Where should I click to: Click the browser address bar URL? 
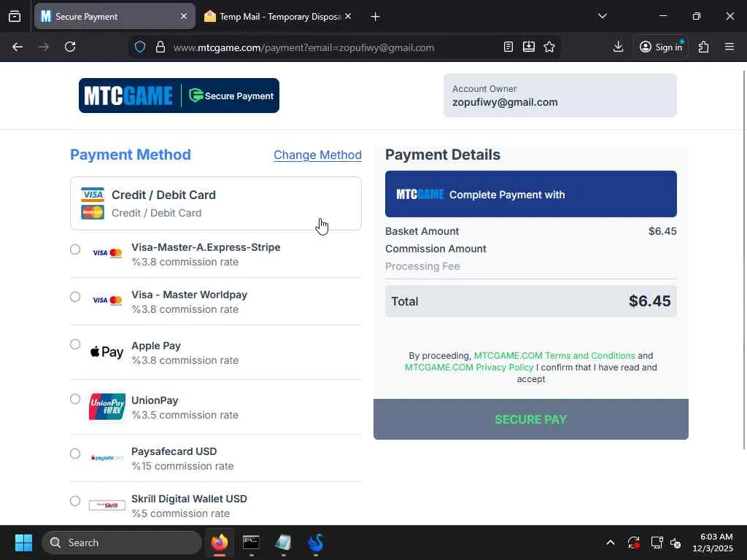point(303,47)
